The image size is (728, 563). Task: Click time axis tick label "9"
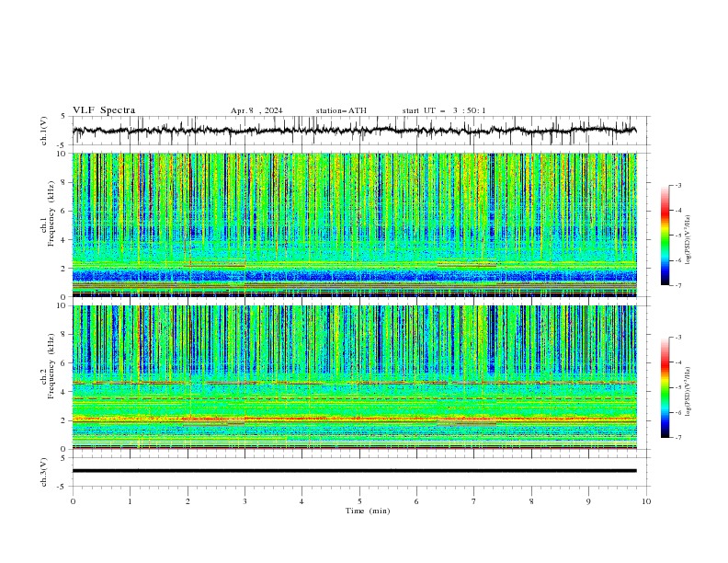point(588,501)
